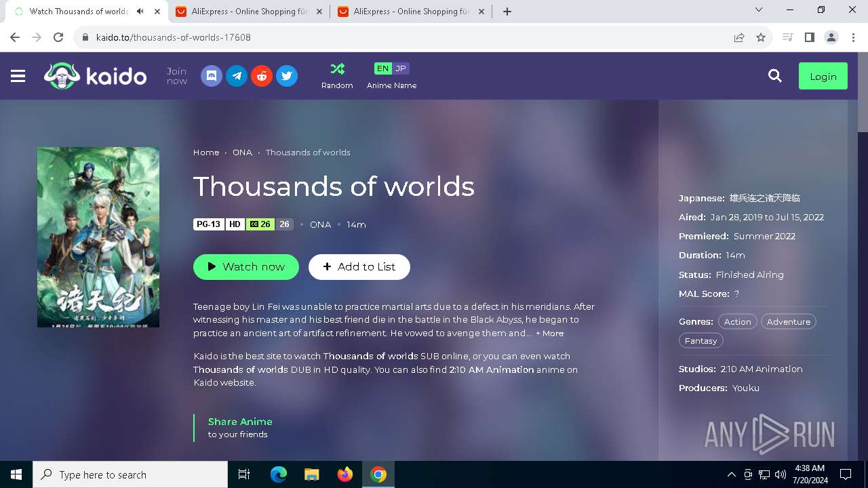Close the first AliExpress tab

click(x=319, y=12)
